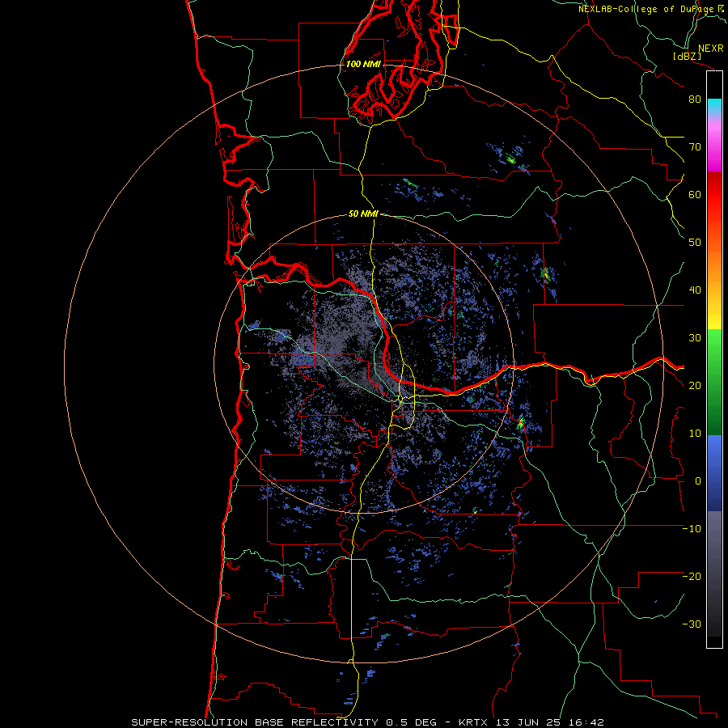
Task: Click the 40 dBZ legend label
Action: 695,290
